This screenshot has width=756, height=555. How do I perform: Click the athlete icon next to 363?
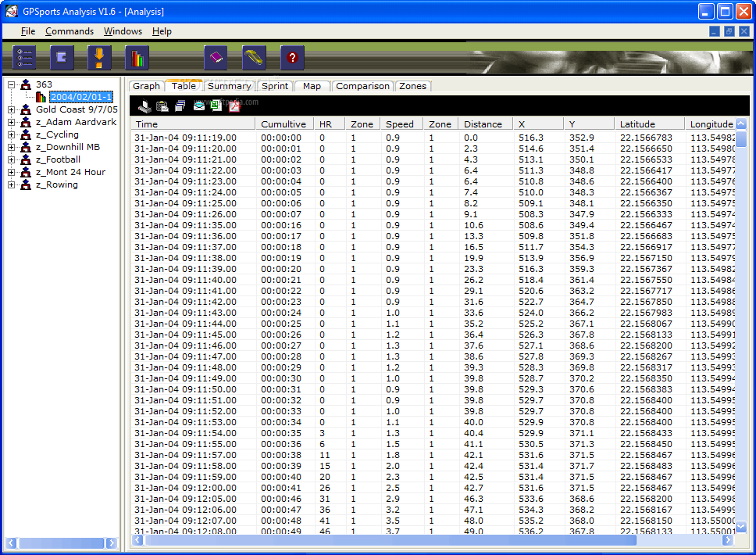26,85
